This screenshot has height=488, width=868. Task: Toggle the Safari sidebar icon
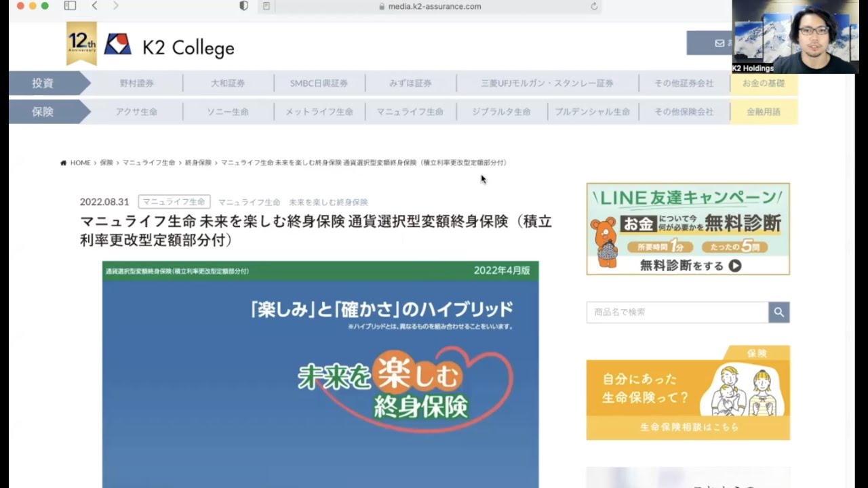70,5
